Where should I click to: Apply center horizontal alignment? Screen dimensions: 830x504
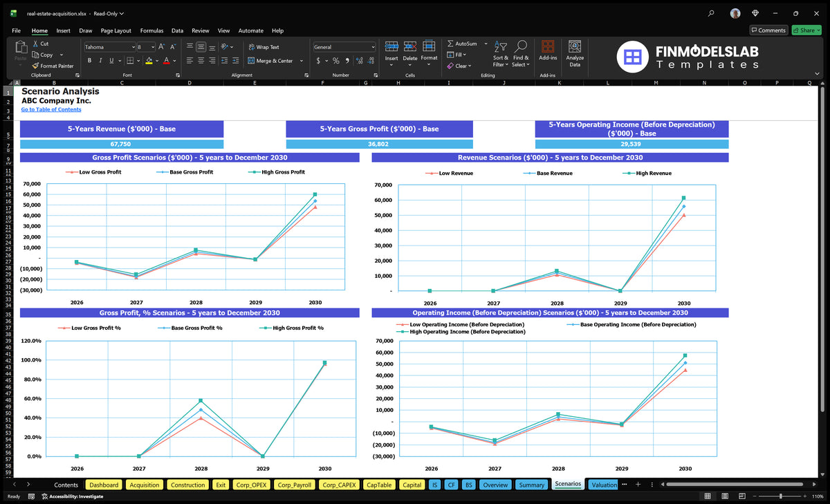[201, 61]
